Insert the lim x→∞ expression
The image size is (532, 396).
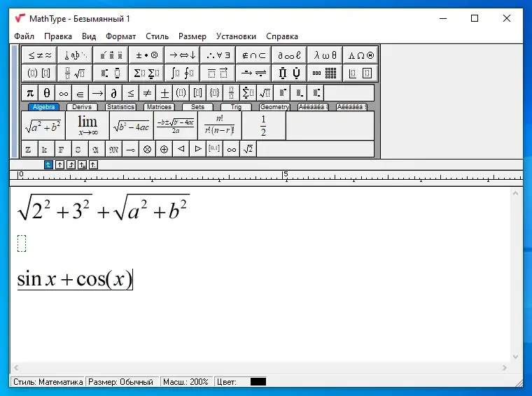pos(87,126)
